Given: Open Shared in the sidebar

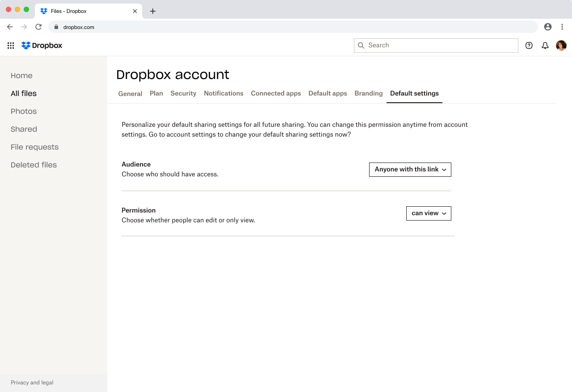Looking at the screenshot, I should (x=24, y=129).
